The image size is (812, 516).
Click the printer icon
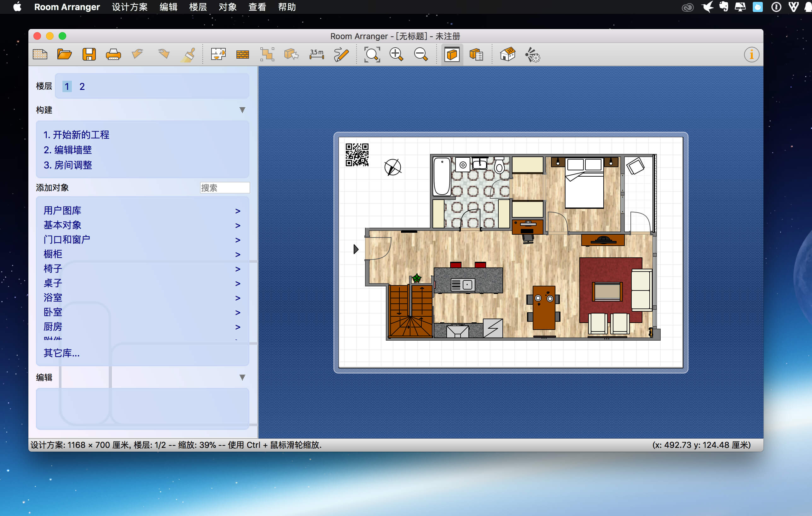click(x=113, y=54)
